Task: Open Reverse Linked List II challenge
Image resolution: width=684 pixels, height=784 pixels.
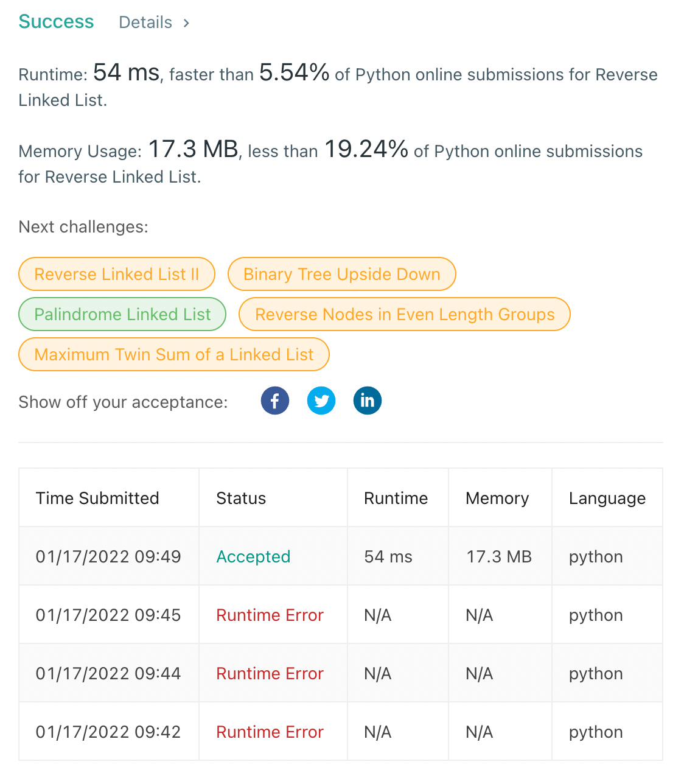Action: (x=117, y=274)
